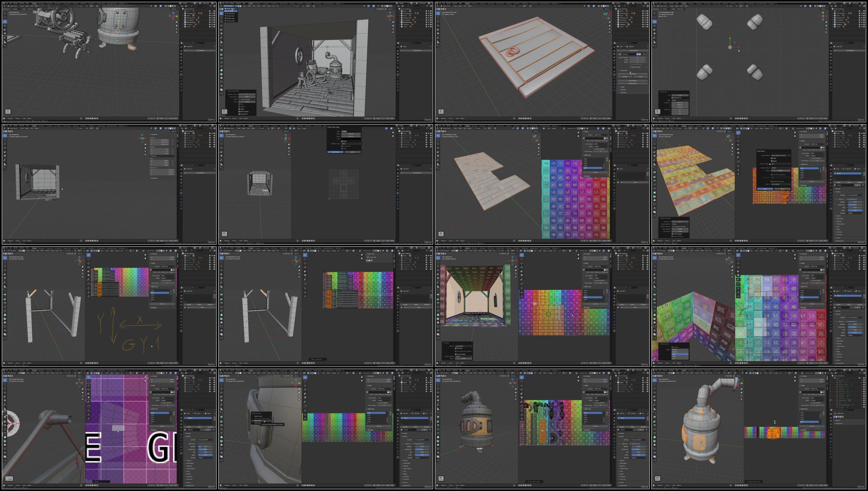Click Number of Cuts field in wireframe room screenshot
868x491 pixels.
coord(247,94)
